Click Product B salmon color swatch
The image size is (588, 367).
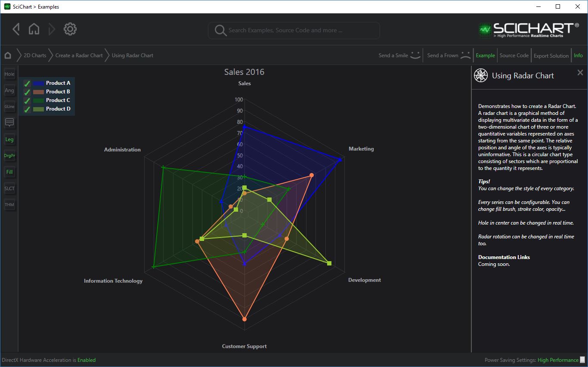38,92
